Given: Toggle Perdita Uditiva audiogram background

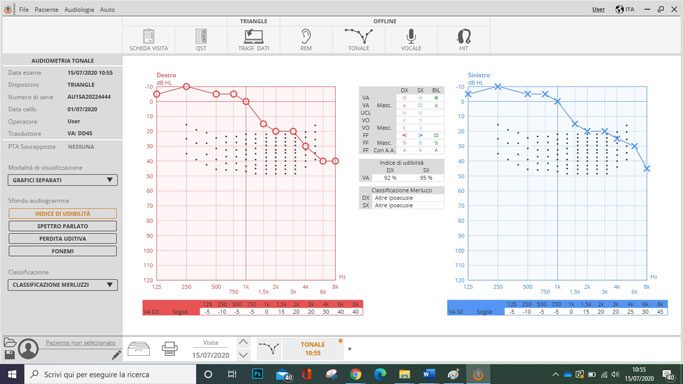Looking at the screenshot, I should pyautogui.click(x=63, y=239).
